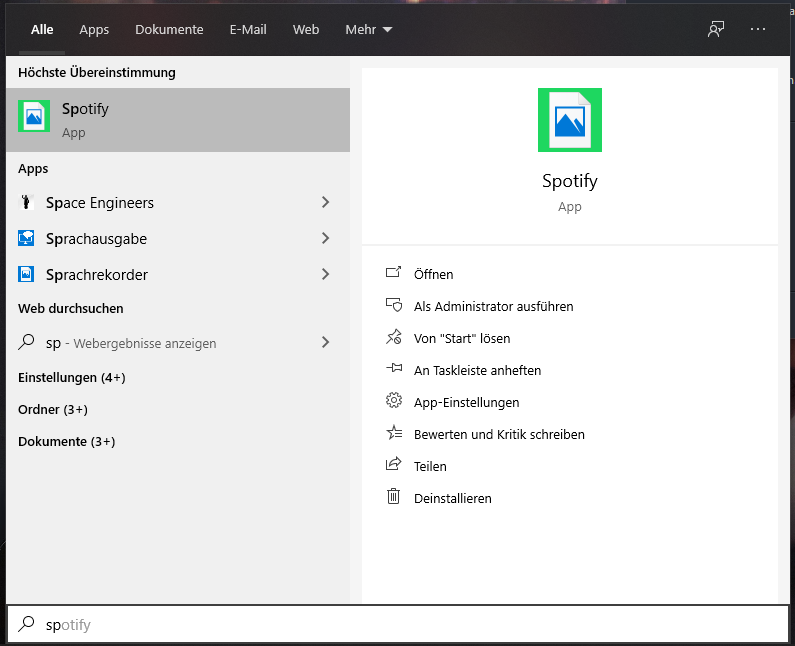Click the feedback icon in the top bar
Image resolution: width=795 pixels, height=646 pixels.
click(x=716, y=29)
